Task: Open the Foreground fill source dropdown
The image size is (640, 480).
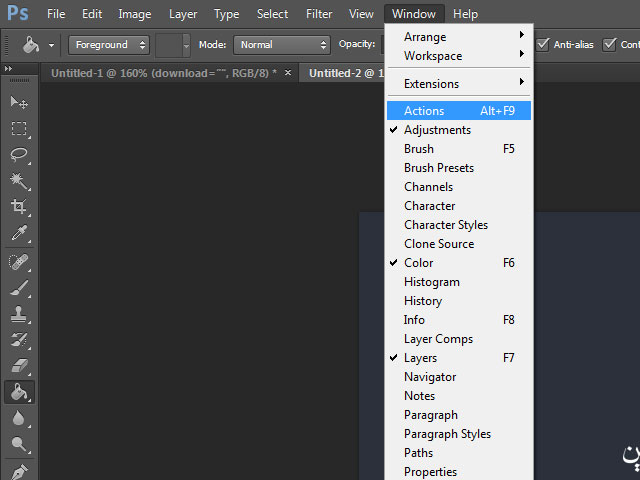Action: coord(109,44)
